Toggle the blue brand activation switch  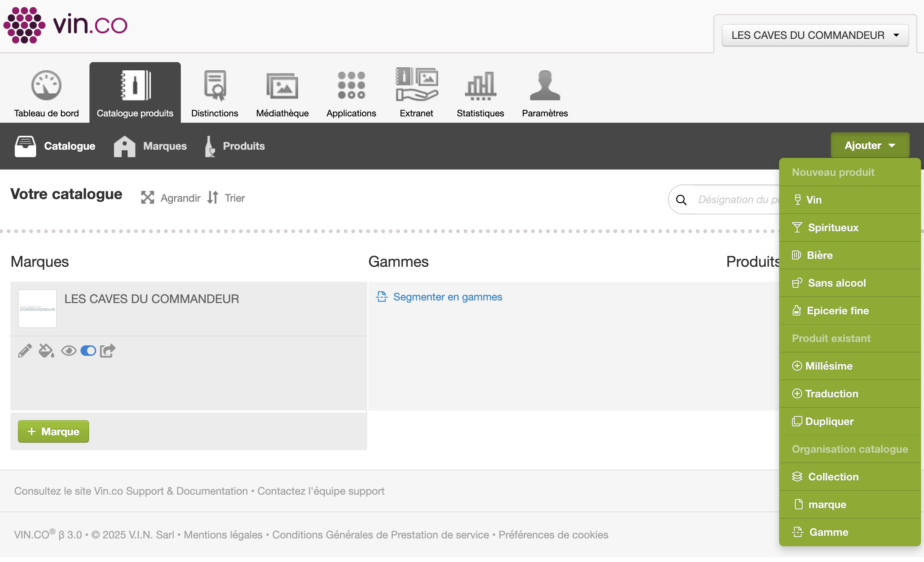tap(88, 351)
